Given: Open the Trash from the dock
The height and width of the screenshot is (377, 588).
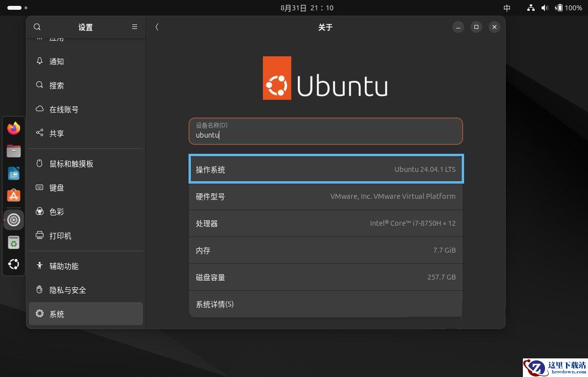Looking at the screenshot, I should [x=14, y=242].
